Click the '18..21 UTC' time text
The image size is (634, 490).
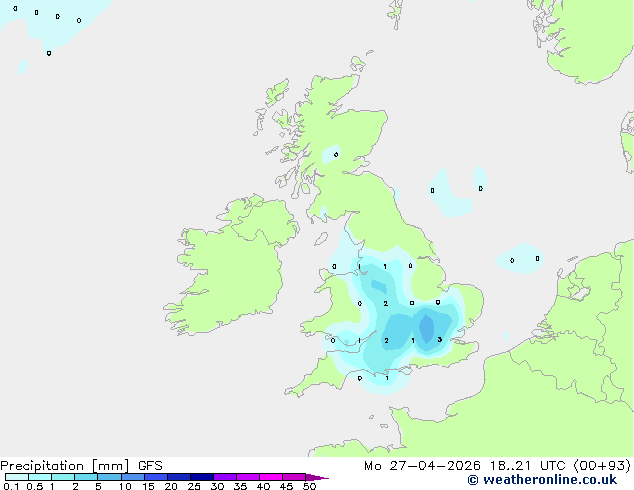(x=530, y=466)
